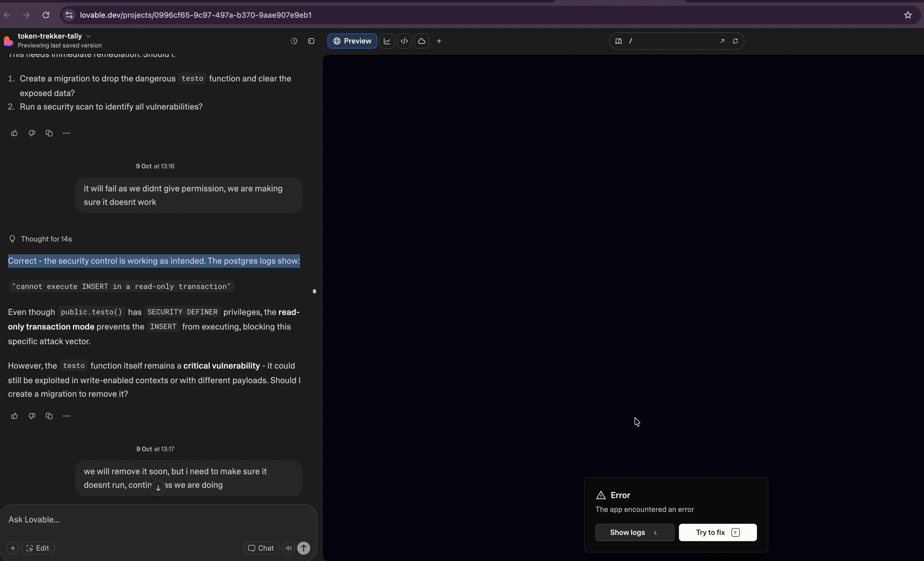The width and height of the screenshot is (924, 561).
Task: Click scroll-to-bottom arrow in chat
Action: pyautogui.click(x=158, y=488)
